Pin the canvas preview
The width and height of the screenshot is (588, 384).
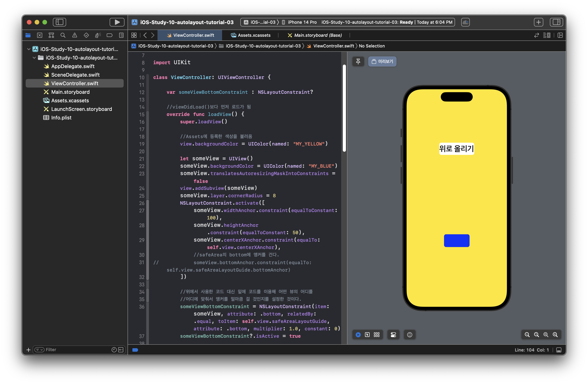tap(358, 61)
